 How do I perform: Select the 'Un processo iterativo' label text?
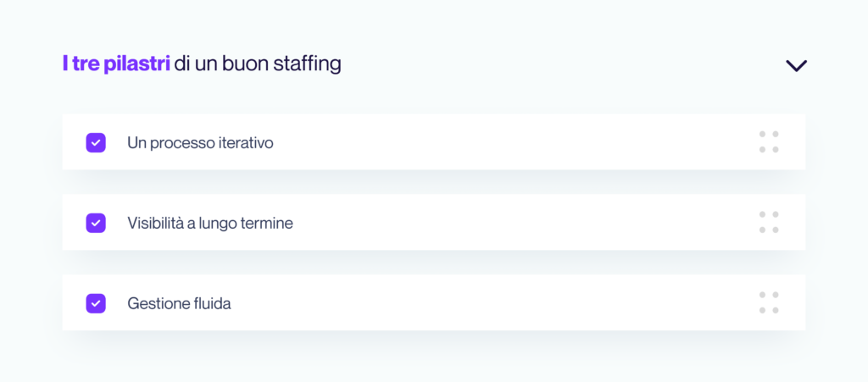click(x=200, y=143)
